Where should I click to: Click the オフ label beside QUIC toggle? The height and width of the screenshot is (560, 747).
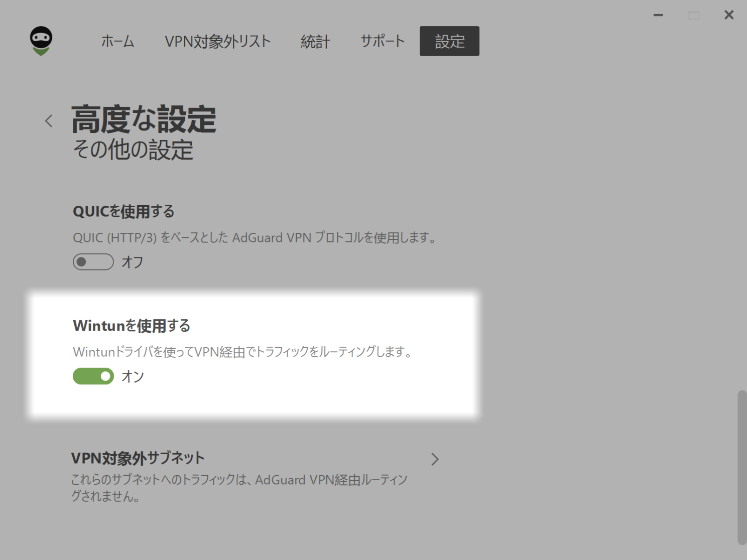[133, 262]
